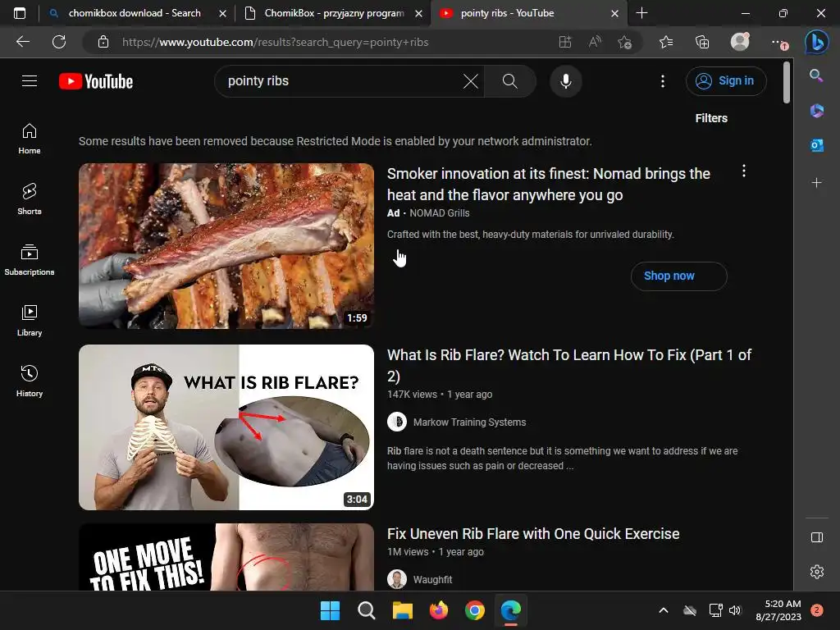Open Markow Training Systems channel
840x630 pixels.
[x=469, y=422]
